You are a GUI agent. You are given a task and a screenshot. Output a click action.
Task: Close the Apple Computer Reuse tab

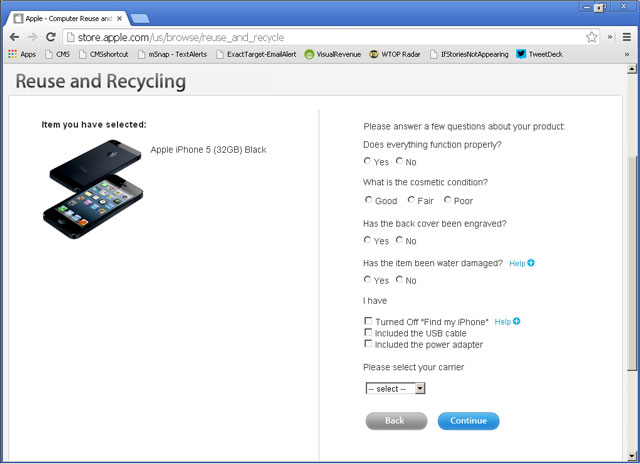coord(119,18)
